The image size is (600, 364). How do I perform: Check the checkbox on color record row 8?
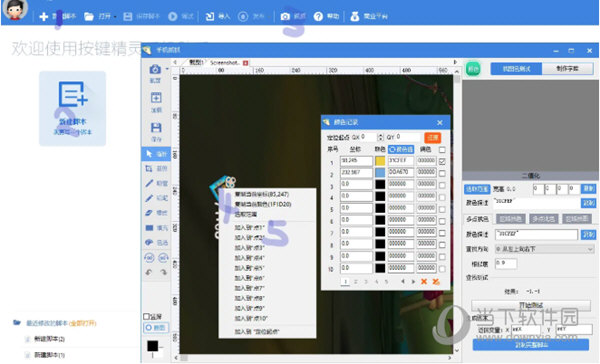[442, 245]
